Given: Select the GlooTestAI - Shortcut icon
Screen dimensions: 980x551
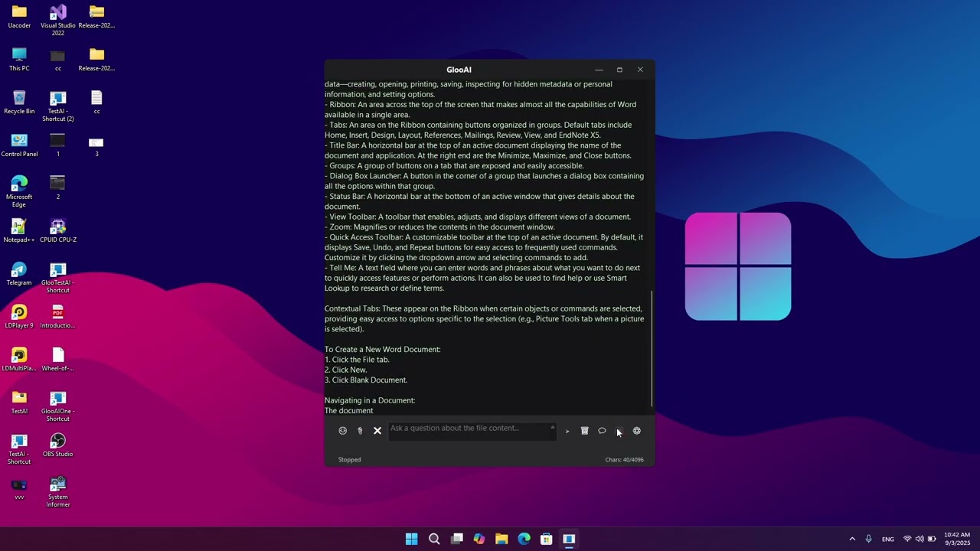Looking at the screenshot, I should point(58,278).
